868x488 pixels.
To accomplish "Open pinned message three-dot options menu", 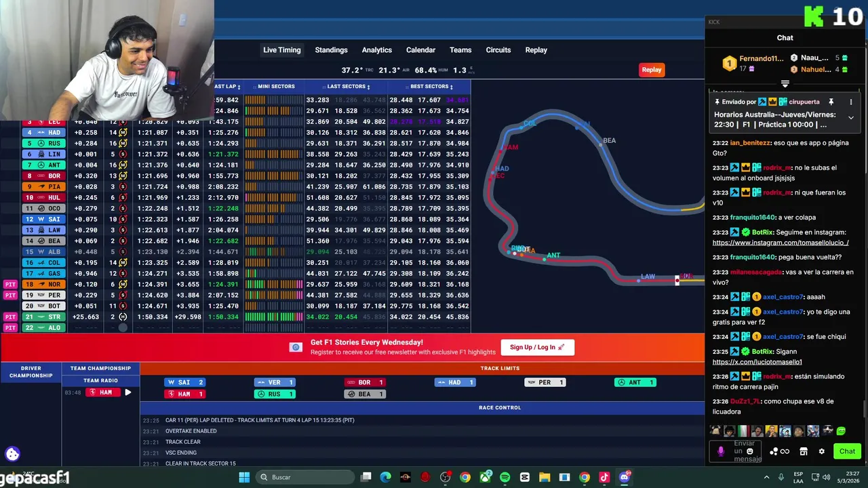I will tap(850, 102).
